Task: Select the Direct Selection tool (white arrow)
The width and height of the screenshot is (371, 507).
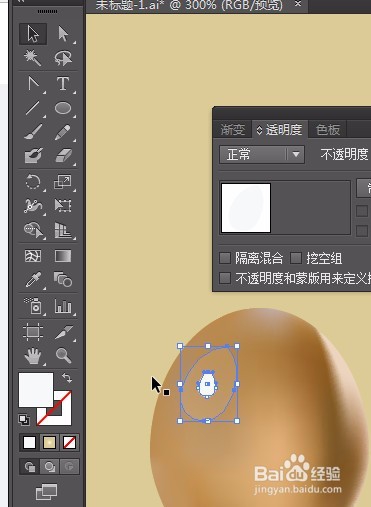Action: click(63, 34)
